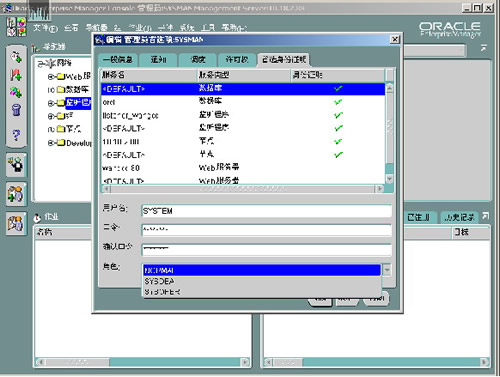Switch to the 通知 tab
Image resolution: width=500 pixels, height=377 pixels.
tap(158, 60)
